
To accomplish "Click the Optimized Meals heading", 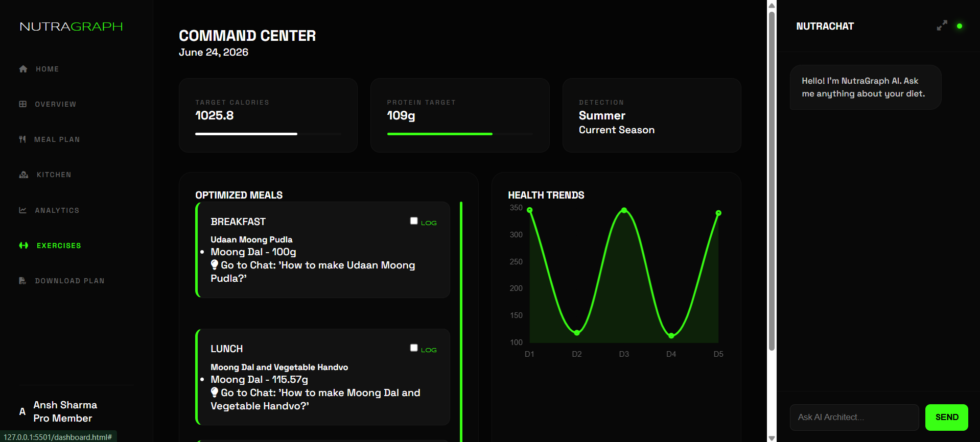I will 239,195.
